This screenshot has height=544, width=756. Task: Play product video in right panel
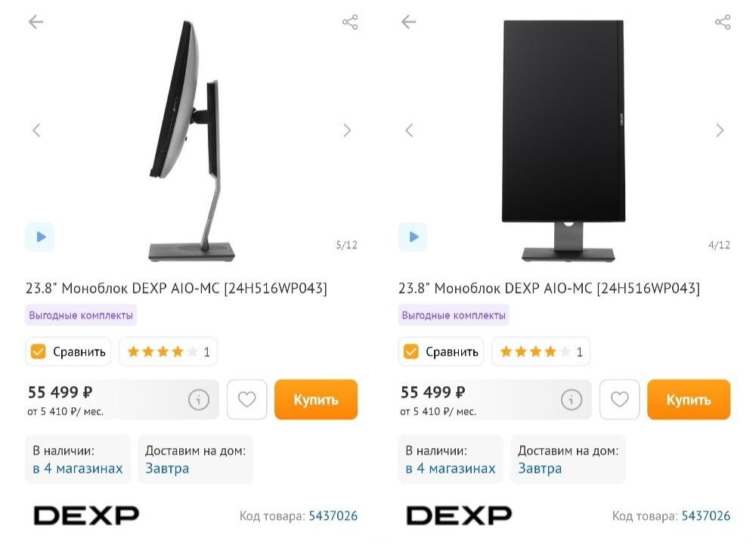coord(413,236)
